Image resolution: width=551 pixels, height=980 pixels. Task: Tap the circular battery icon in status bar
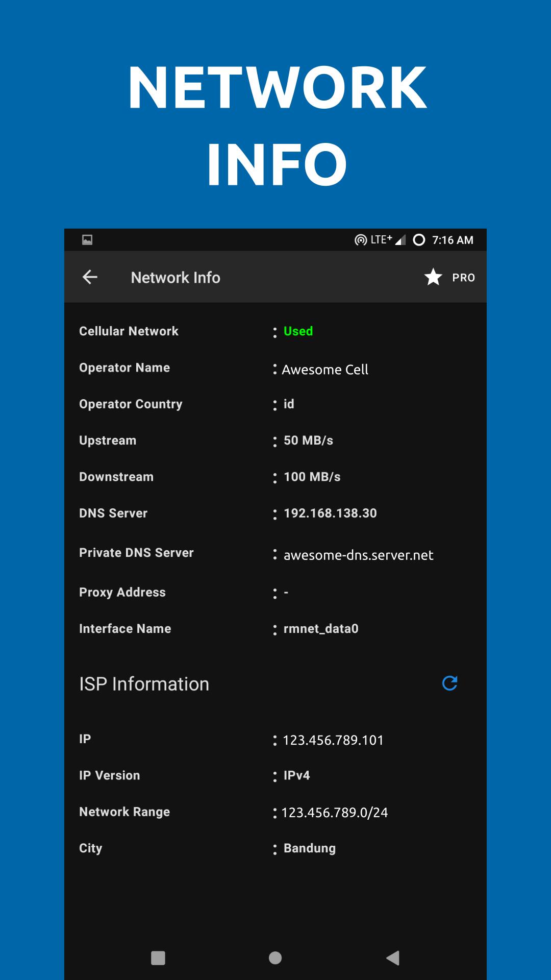pos(419,240)
